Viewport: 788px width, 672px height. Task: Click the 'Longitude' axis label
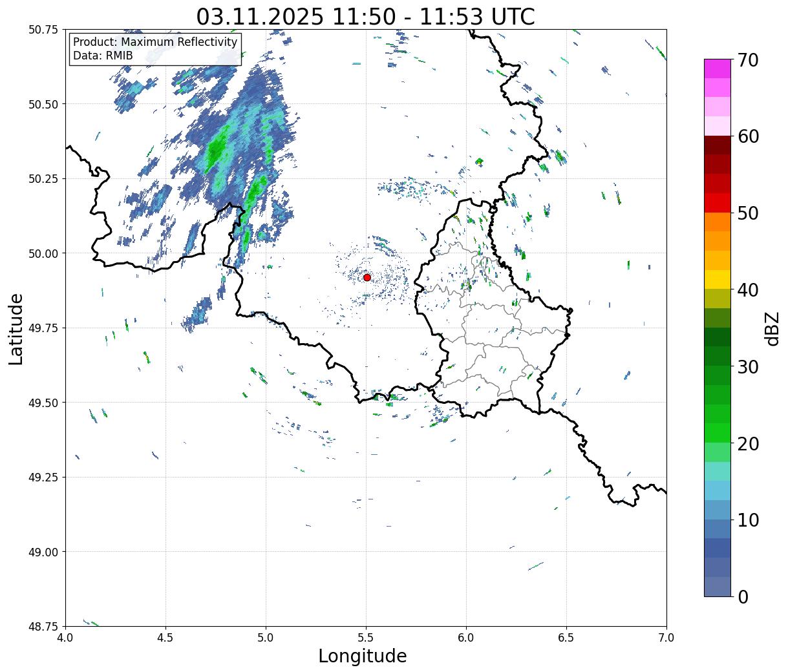click(x=363, y=656)
